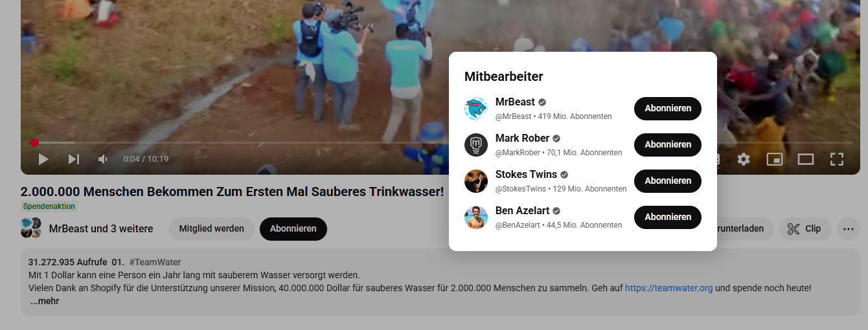This screenshot has width=868, height=330.
Task: Open Mark Rober's avatar icon
Action: [476, 144]
